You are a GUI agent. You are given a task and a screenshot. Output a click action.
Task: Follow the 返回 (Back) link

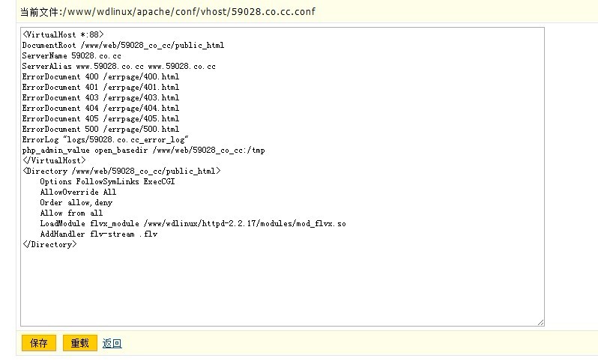(x=112, y=344)
